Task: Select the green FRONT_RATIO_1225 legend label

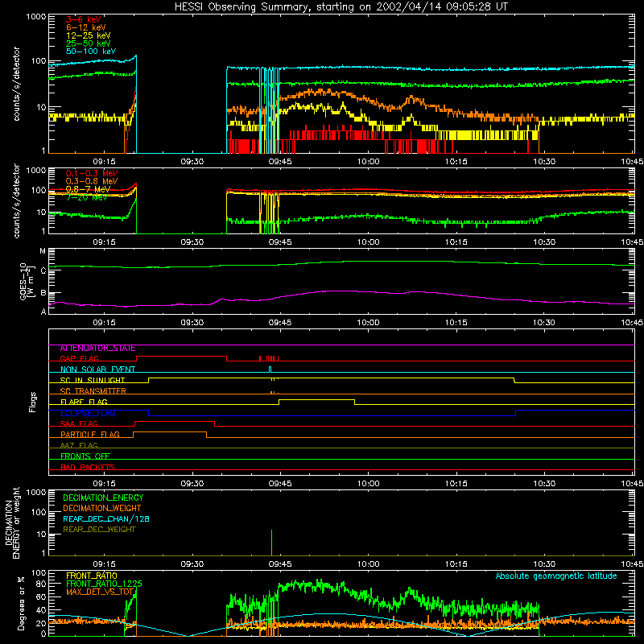Action: [x=104, y=584]
